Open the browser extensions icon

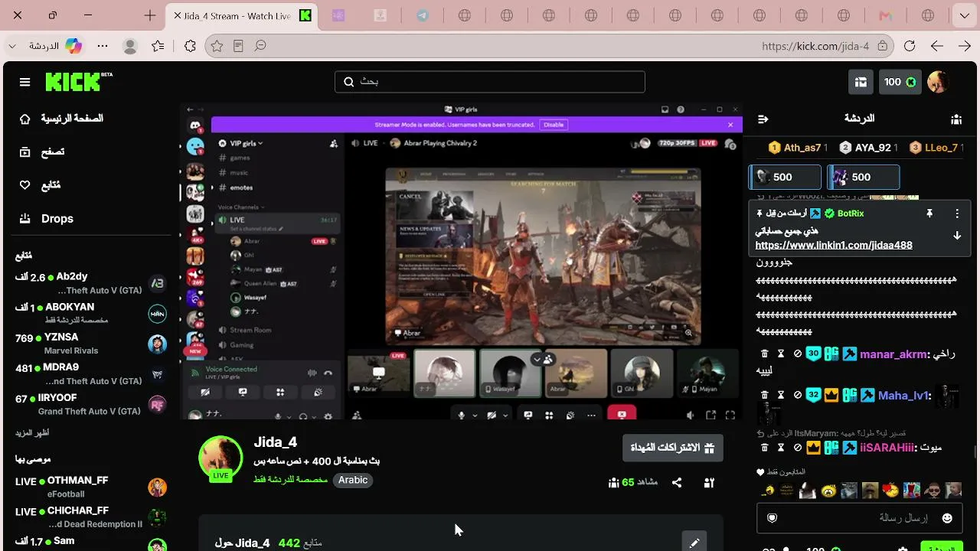coord(190,46)
